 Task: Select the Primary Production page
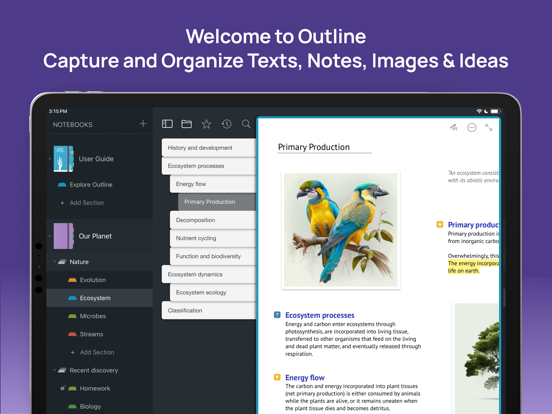[x=217, y=202]
